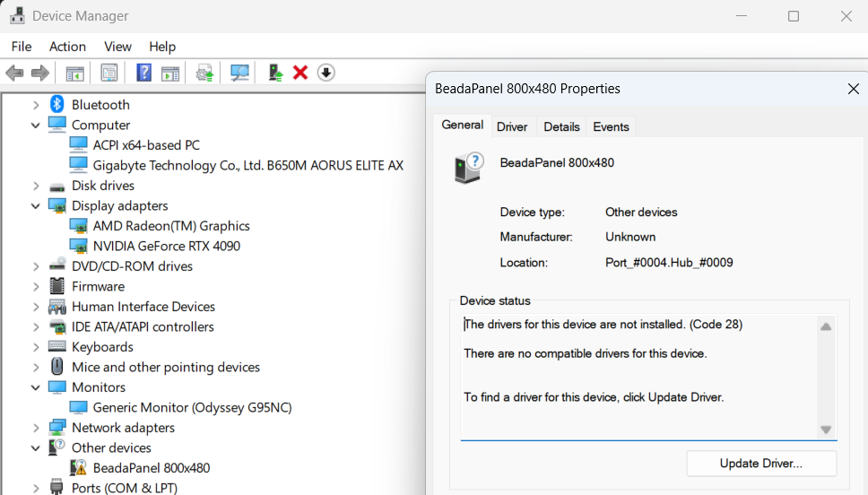
Task: Open the Help menu
Action: [x=162, y=47]
